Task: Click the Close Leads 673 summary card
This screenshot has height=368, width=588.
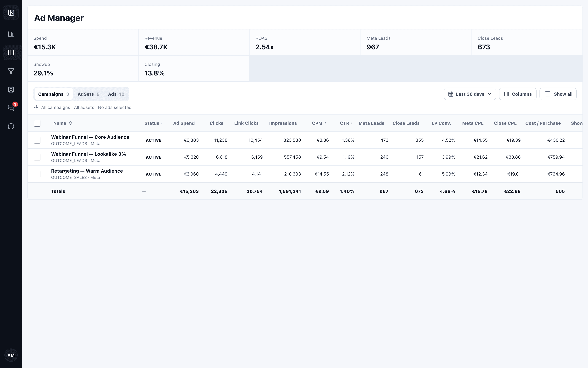Action: 527,42
